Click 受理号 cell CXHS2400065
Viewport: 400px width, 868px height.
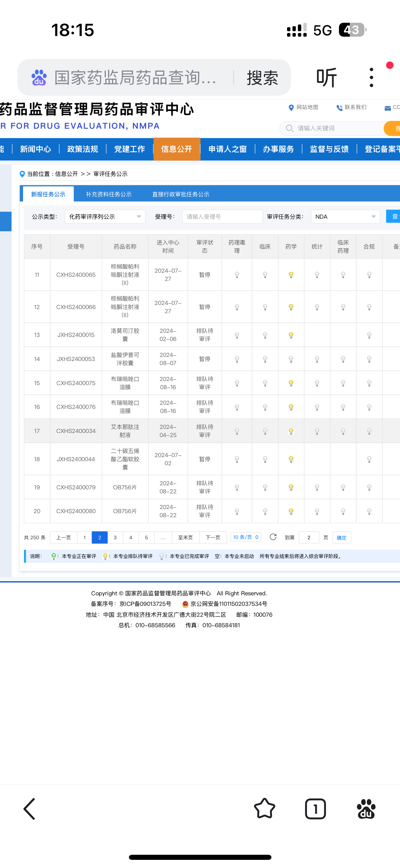tap(76, 275)
